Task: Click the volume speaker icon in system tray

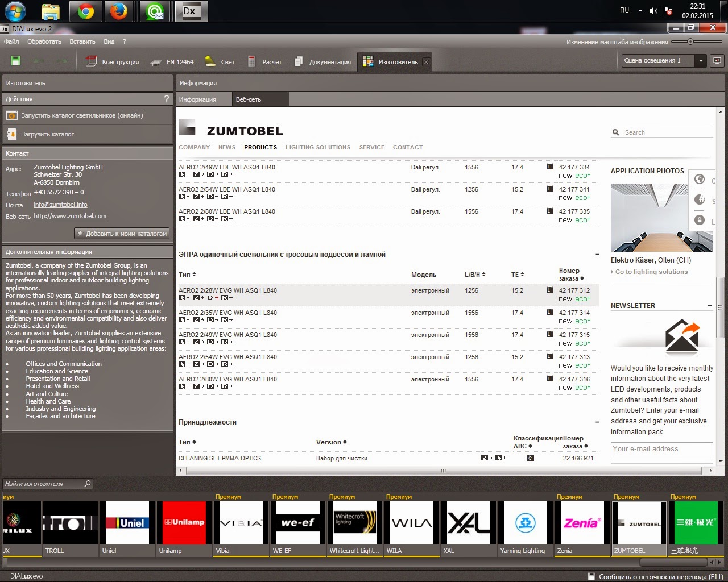Action: [653, 10]
